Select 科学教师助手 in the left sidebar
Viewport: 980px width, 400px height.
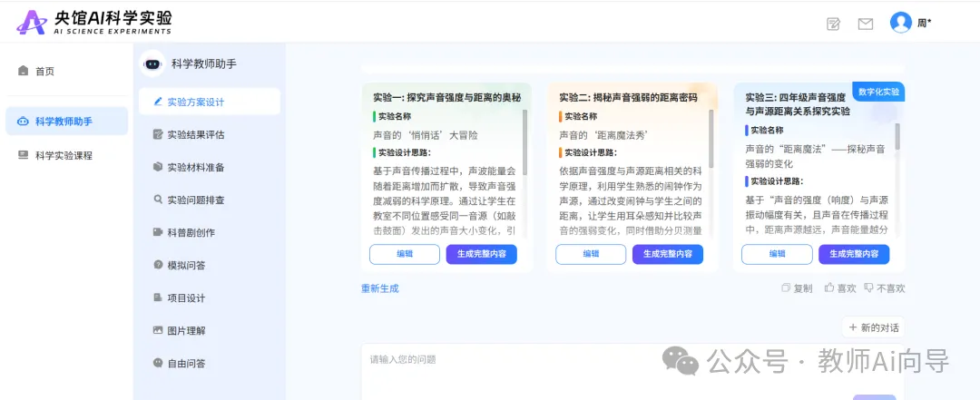click(67, 122)
